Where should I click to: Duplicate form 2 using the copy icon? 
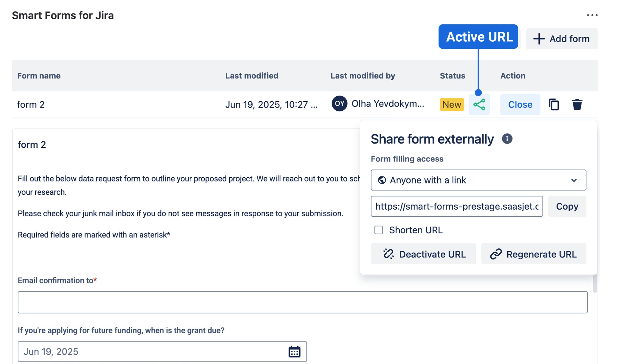coord(554,104)
